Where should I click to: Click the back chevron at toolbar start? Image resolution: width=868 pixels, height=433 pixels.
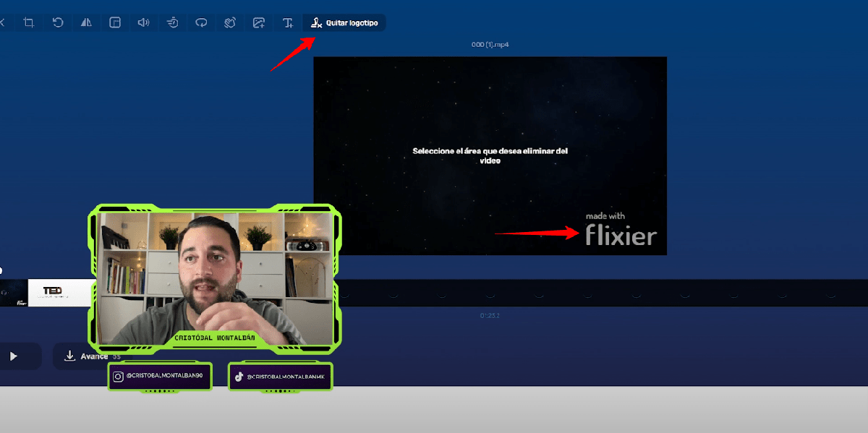point(2,23)
